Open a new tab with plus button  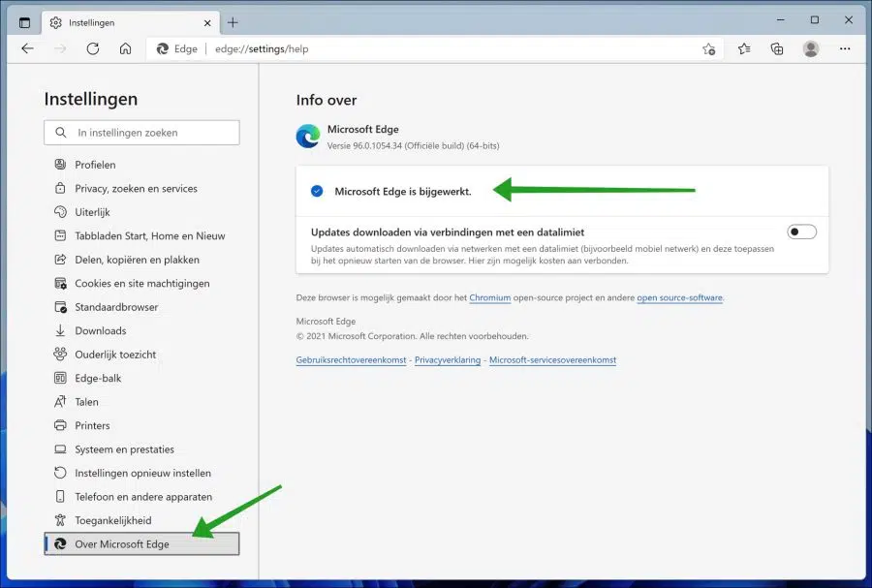point(233,23)
